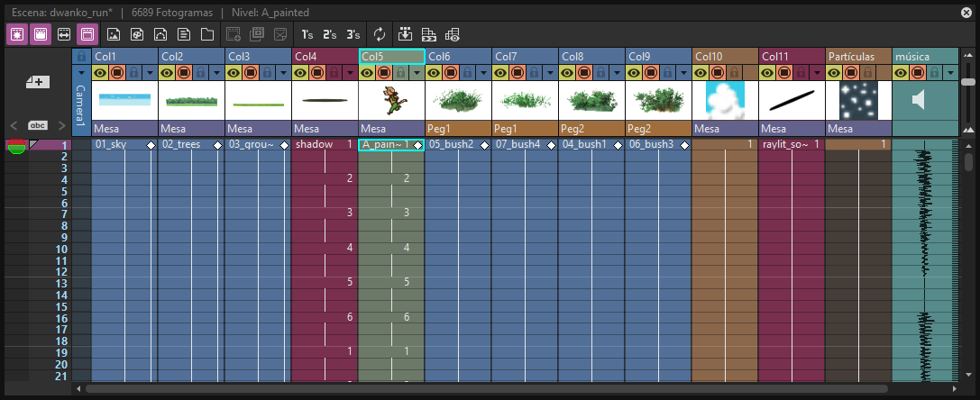Create new raster level with picture icon

point(113,34)
